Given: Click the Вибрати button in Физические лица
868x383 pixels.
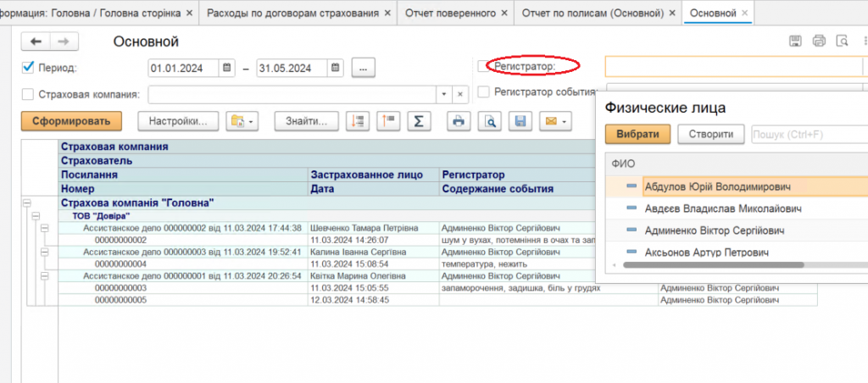Looking at the screenshot, I should [x=637, y=134].
